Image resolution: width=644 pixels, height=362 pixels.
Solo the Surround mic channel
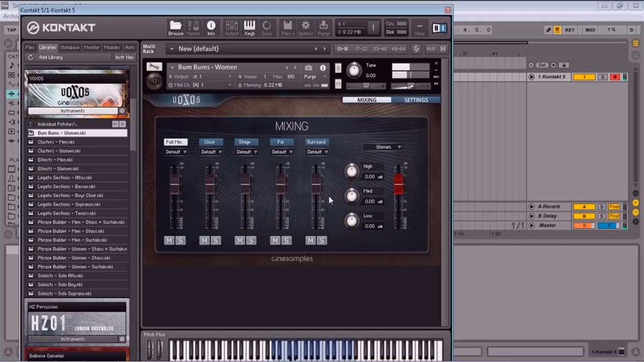[x=322, y=240]
